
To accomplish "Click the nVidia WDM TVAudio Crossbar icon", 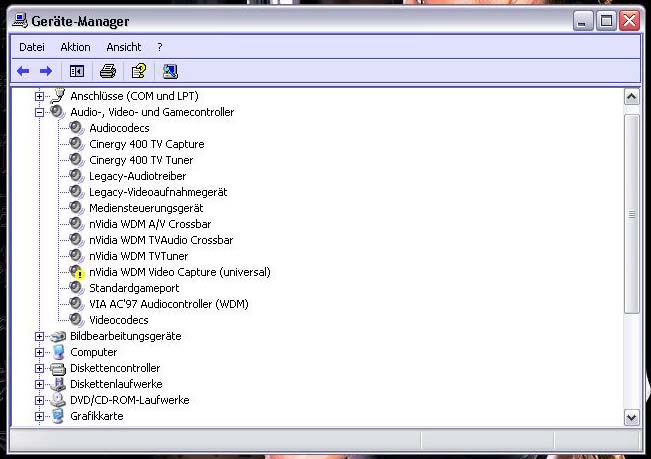I will coord(76,240).
